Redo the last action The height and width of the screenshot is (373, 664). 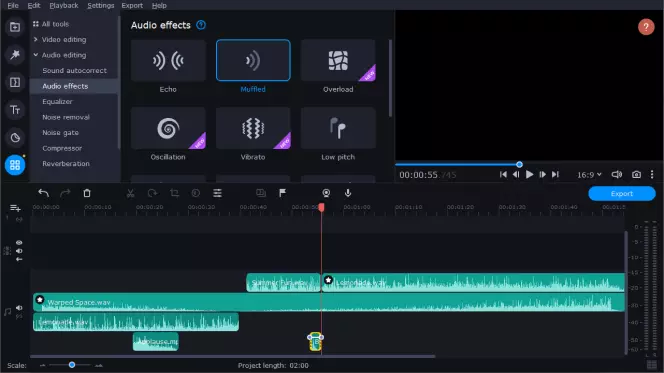click(x=65, y=193)
